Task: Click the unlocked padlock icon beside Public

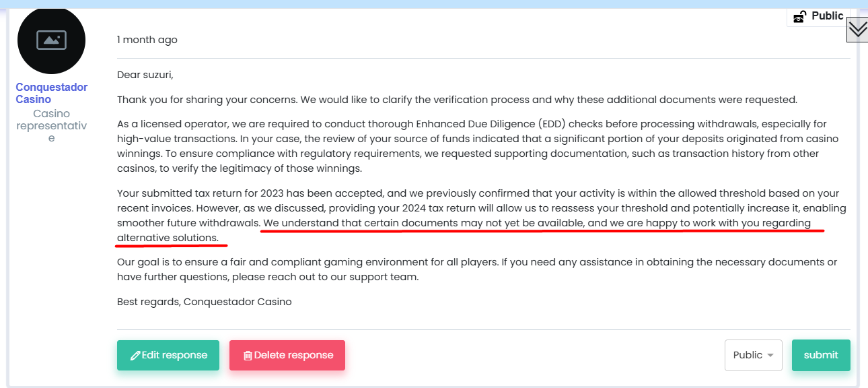Action: coord(800,17)
